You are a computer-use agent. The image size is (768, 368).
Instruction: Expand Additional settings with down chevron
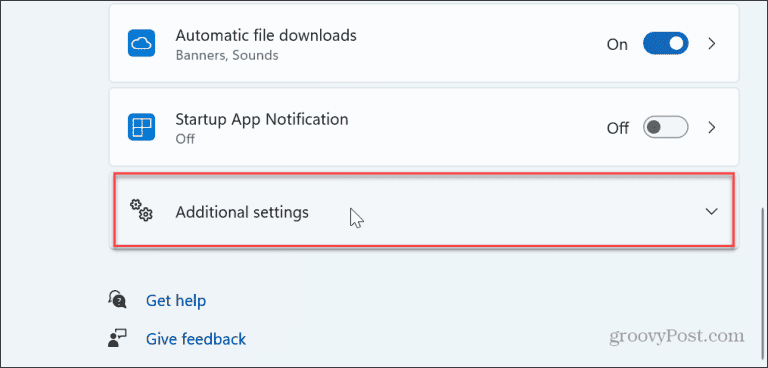(x=711, y=212)
